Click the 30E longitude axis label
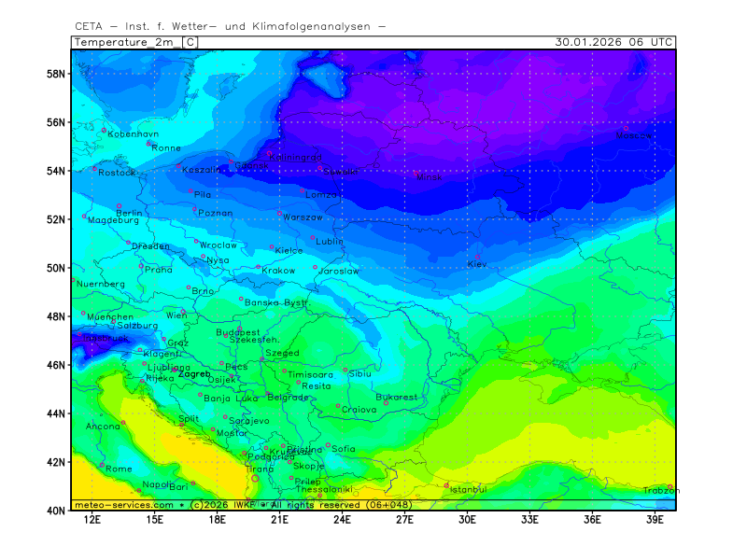This screenshot has height=560, width=747. [x=468, y=518]
